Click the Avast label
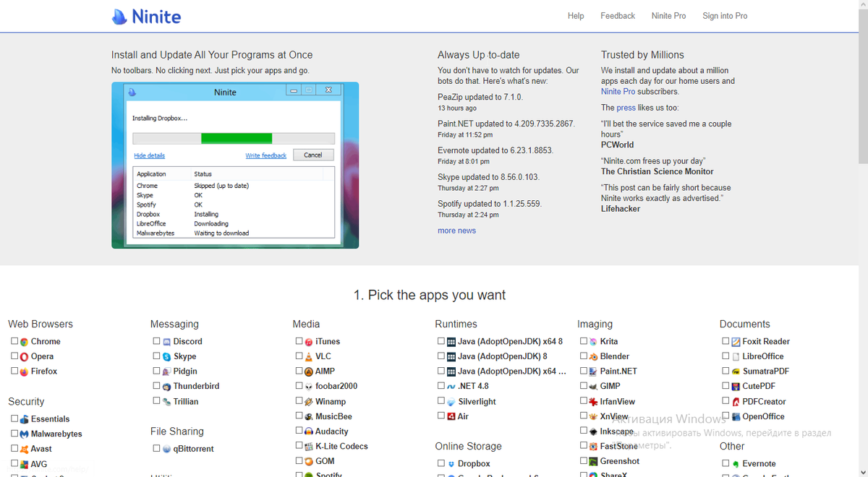868x477 pixels. 41,449
